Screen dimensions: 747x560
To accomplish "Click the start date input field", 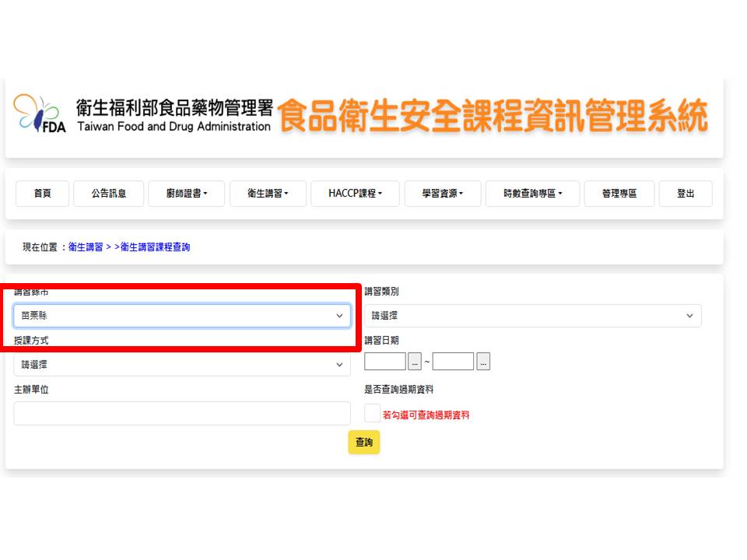I will click(x=384, y=362).
